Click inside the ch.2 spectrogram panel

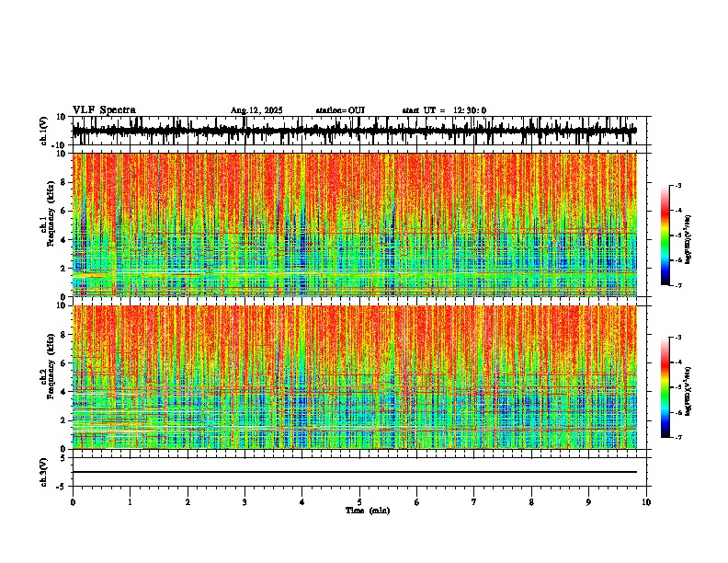(354, 377)
